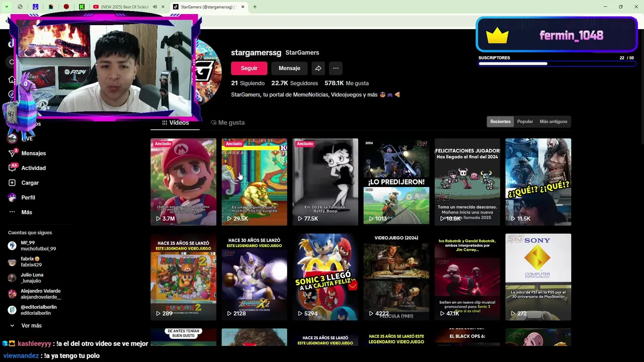Image resolution: width=644 pixels, height=362 pixels.
Task: Play the pinned Betty Boop video
Action: click(325, 182)
